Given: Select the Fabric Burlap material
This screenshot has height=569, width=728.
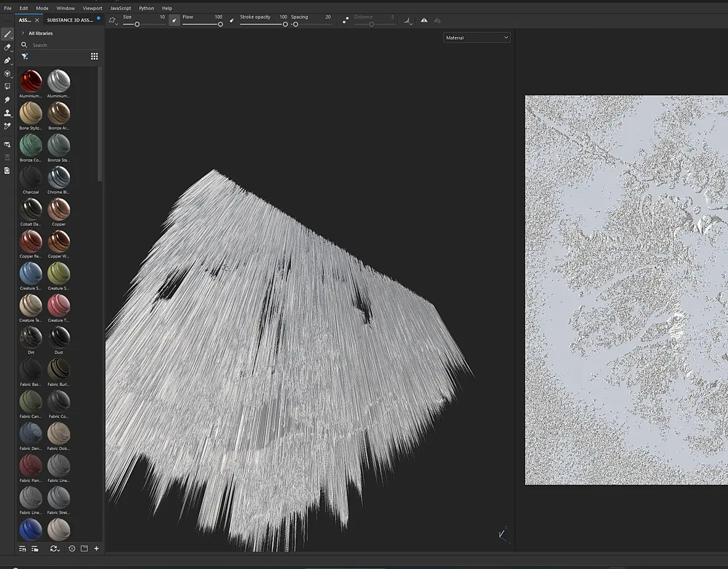Looking at the screenshot, I should [59, 369].
